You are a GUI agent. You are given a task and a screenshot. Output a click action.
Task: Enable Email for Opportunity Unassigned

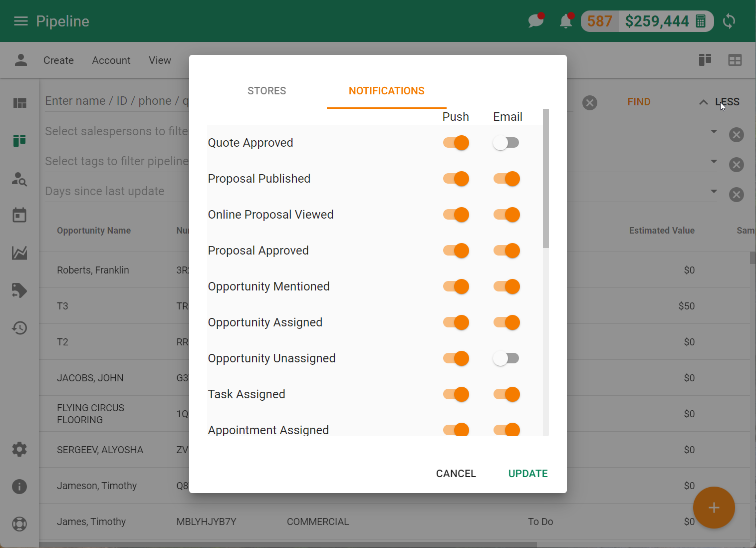506,358
